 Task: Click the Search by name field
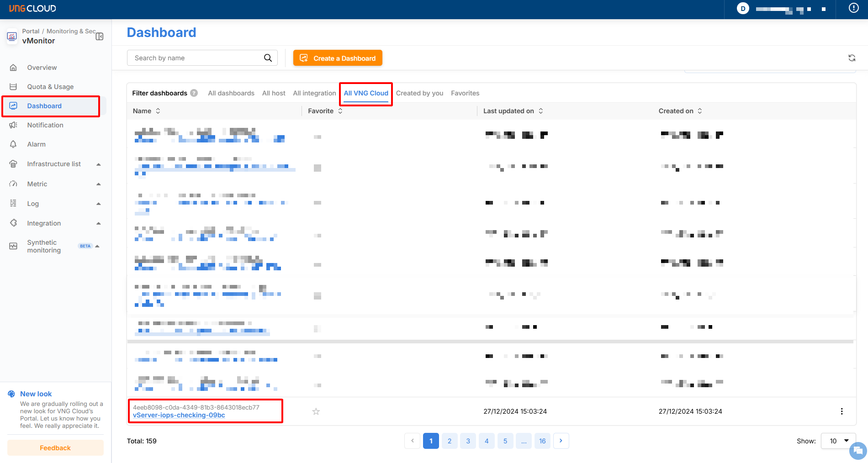coord(196,58)
